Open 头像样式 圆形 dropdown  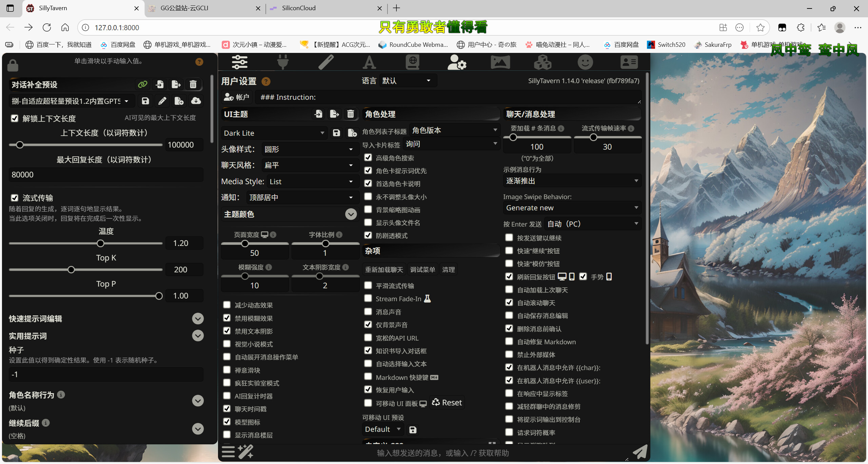pyautogui.click(x=310, y=149)
